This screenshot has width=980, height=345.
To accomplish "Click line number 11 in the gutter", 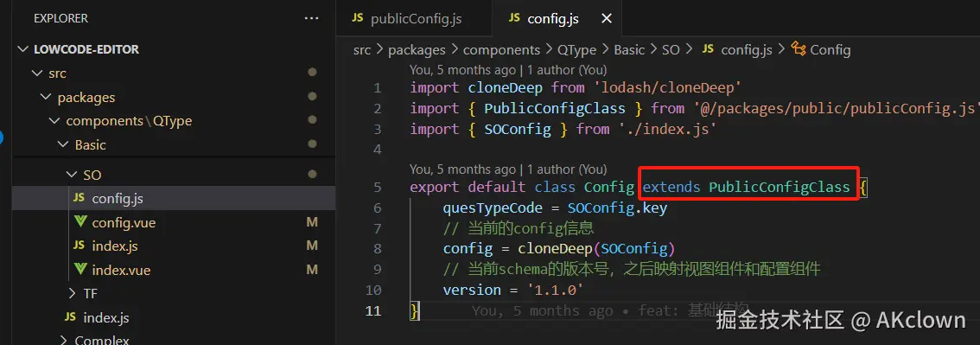I will tap(372, 310).
